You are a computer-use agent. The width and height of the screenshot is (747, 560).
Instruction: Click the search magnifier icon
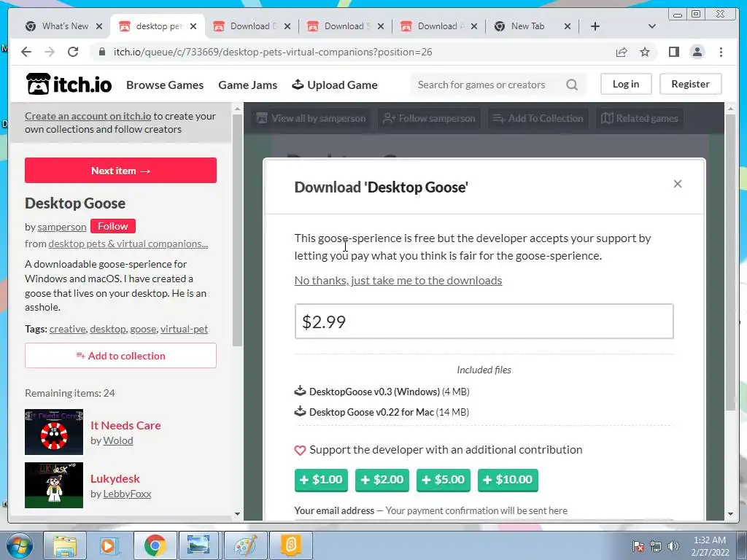(x=572, y=85)
